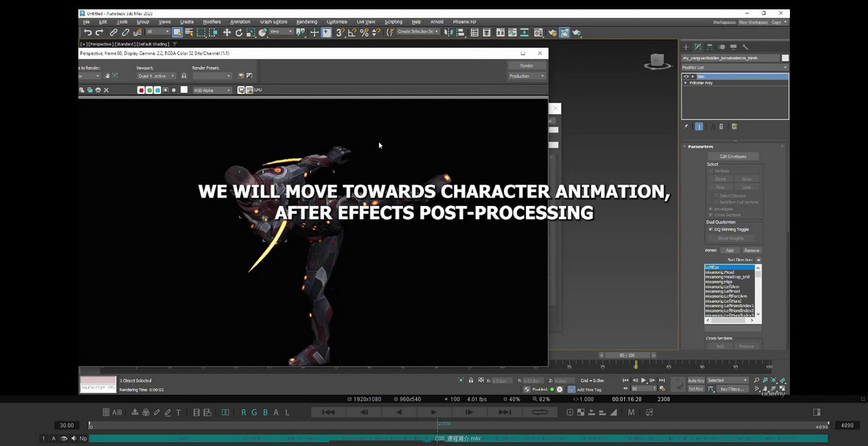Viewport: 868px width, 446px height.
Task: Click the video player's skip-to-end button
Action: (x=505, y=412)
